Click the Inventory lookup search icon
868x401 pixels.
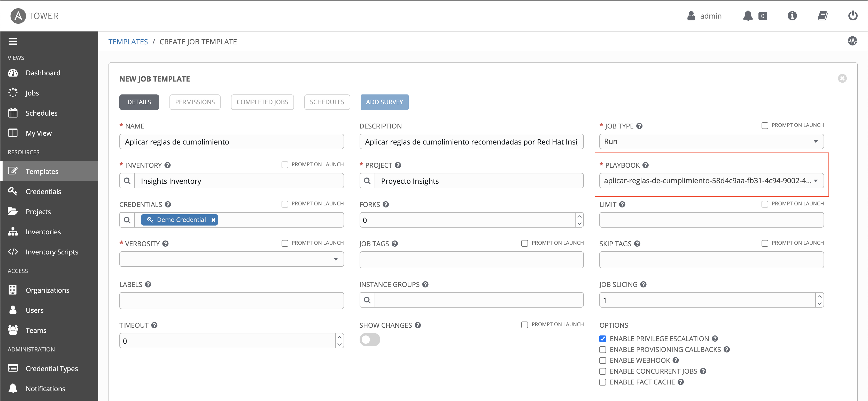click(x=127, y=181)
